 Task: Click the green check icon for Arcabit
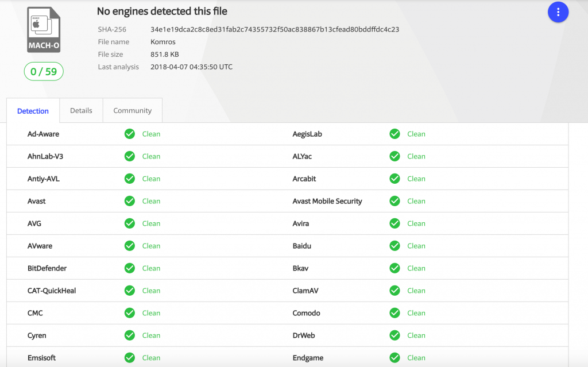[394, 179]
